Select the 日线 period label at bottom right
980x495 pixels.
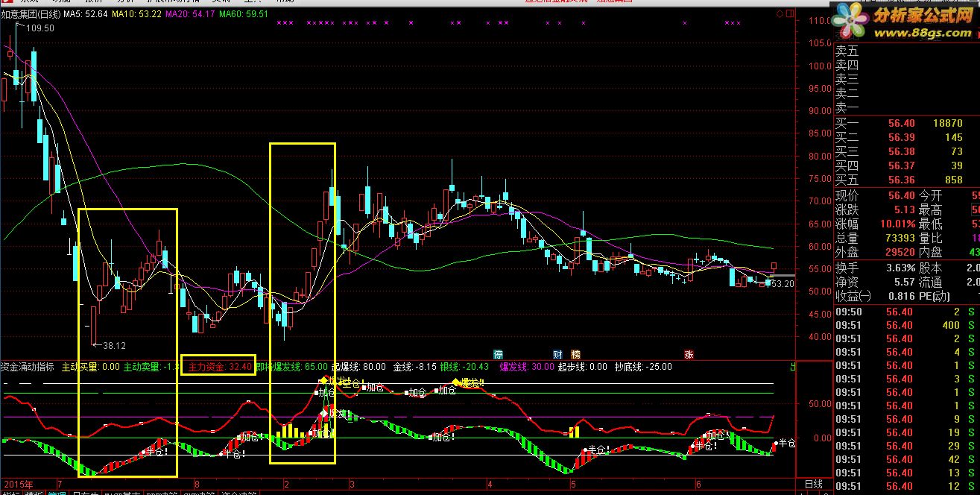point(812,484)
